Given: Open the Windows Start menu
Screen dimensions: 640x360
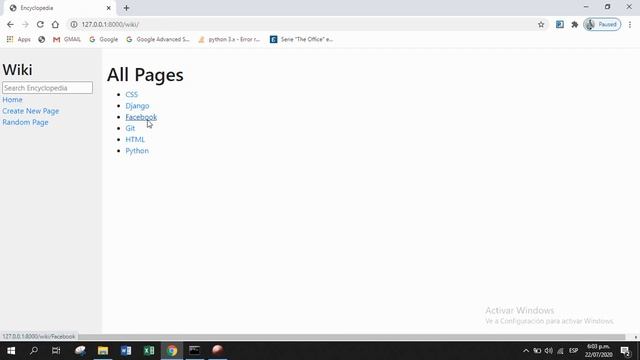Looking at the screenshot, I should (11, 351).
